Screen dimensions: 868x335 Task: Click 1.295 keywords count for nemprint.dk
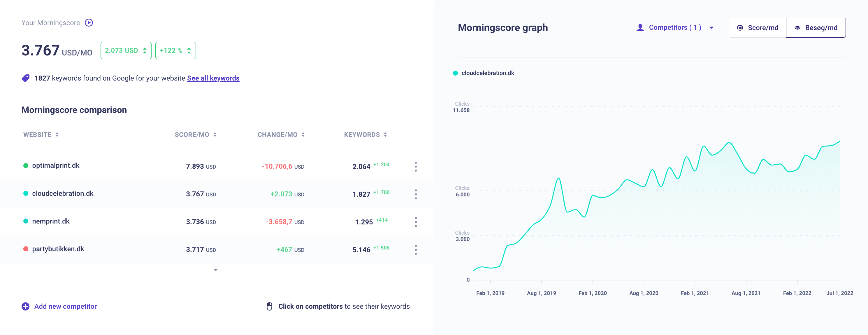click(364, 222)
